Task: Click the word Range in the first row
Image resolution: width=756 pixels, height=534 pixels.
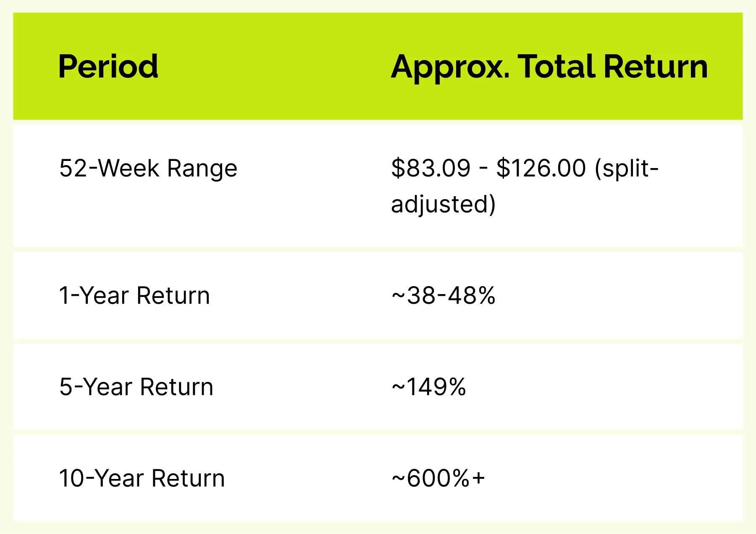Action: point(202,169)
